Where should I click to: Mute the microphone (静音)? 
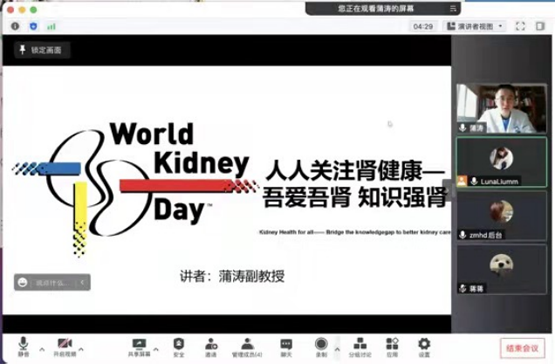tap(23, 347)
